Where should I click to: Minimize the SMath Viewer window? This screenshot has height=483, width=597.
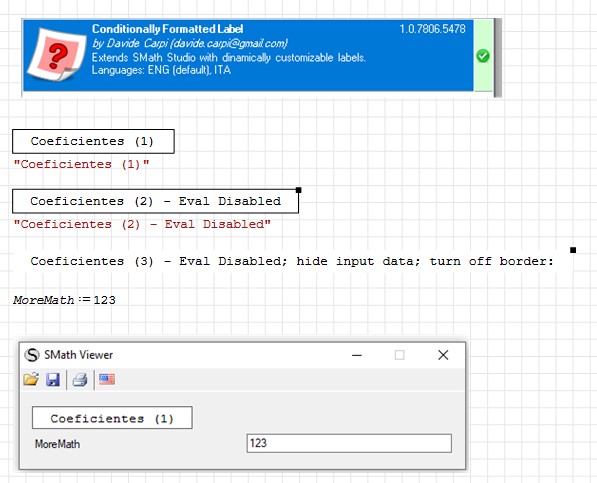357,355
